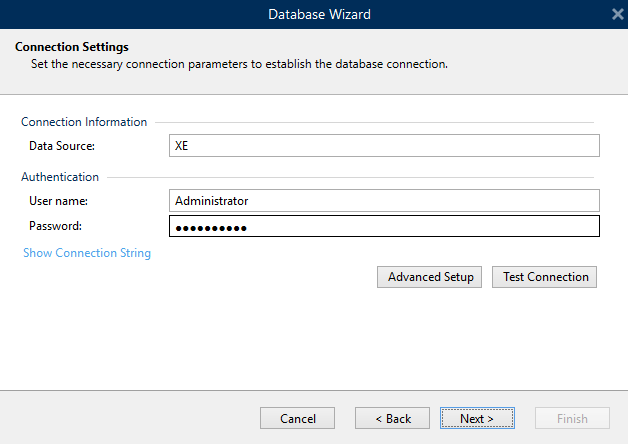Click the Data Source input field
Screen dimensions: 628x444
coord(384,146)
